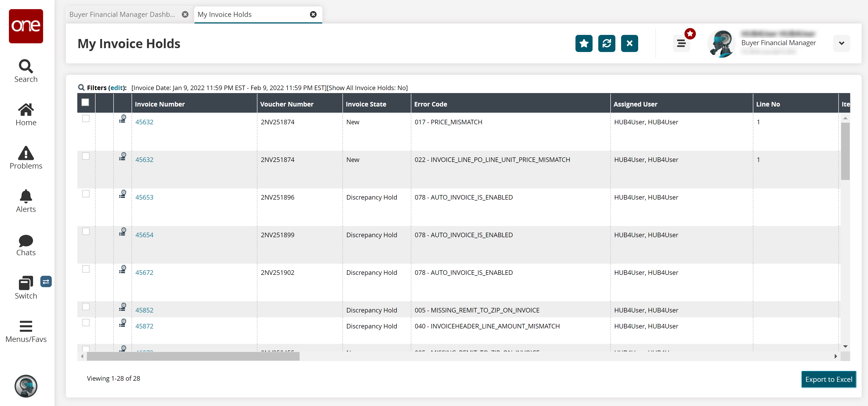Switch to Buyer Financial Manager Dashboard tab
Screen dimensions: 868x406
[x=122, y=15]
